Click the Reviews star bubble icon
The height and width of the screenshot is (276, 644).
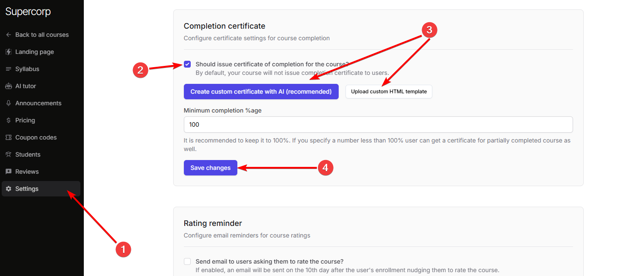(9, 172)
